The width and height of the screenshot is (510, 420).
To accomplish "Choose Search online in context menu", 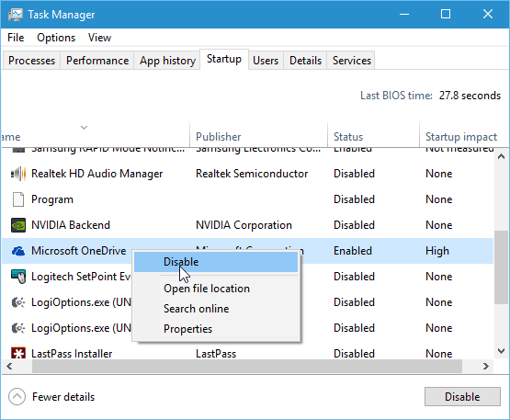I will pyautogui.click(x=216, y=309).
